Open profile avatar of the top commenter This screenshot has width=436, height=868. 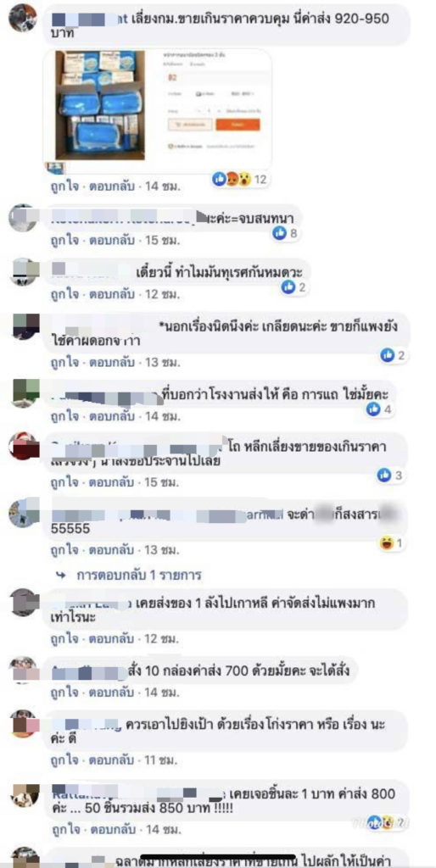point(23,18)
